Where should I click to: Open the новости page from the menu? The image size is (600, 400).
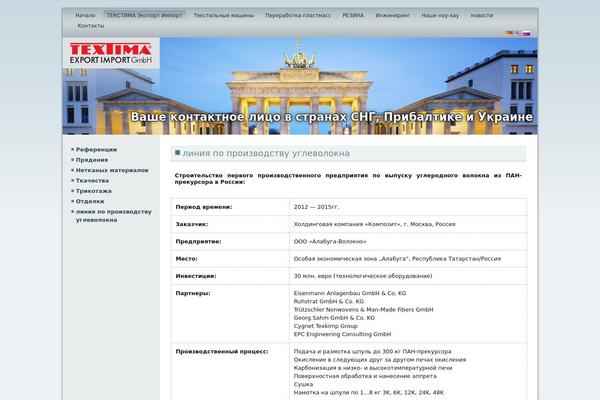481,16
